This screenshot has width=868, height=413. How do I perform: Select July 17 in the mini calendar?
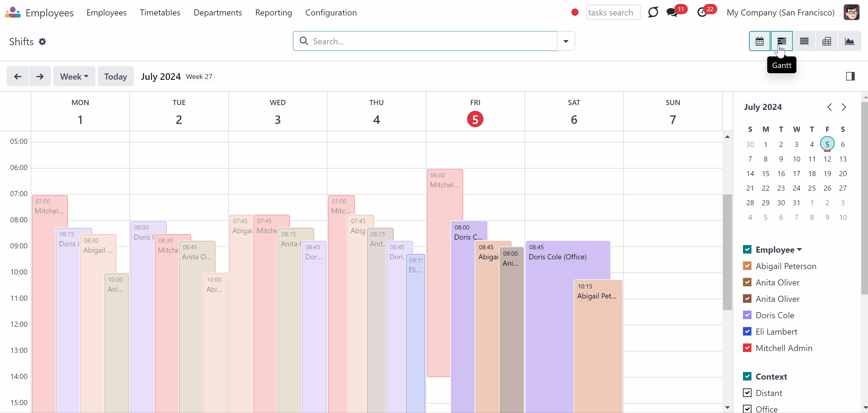[796, 173]
